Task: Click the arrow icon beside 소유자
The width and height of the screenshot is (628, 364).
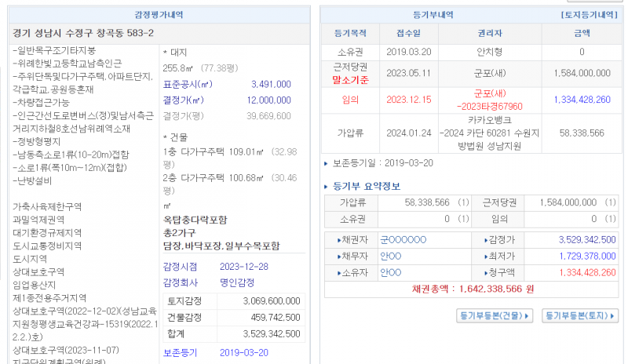Action: tap(338, 272)
